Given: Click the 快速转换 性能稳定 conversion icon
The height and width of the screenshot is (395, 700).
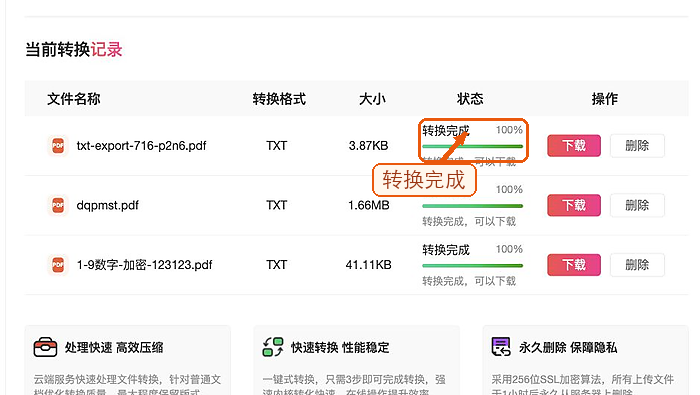Looking at the screenshot, I should pyautogui.click(x=273, y=347).
